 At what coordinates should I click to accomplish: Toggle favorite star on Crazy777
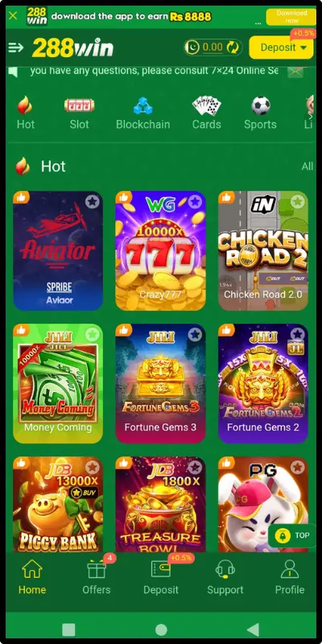coord(195,202)
